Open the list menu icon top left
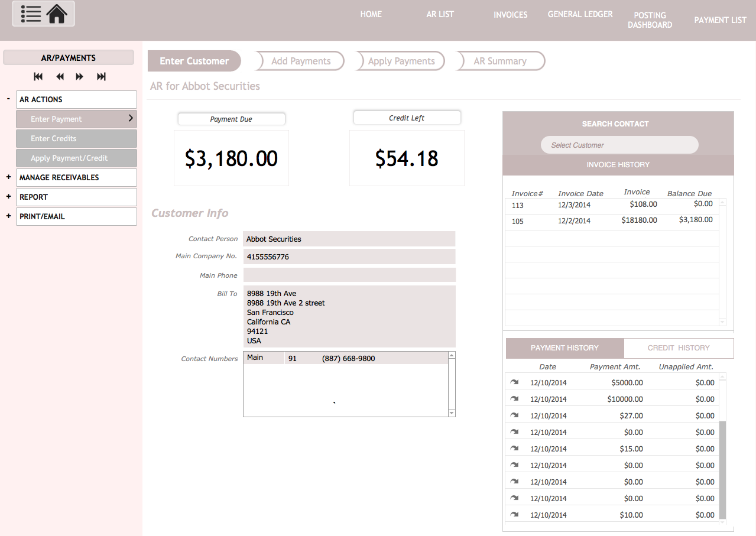 pos(30,13)
